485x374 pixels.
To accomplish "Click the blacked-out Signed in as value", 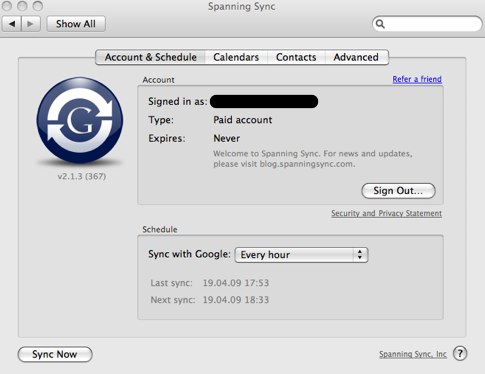I will point(264,101).
